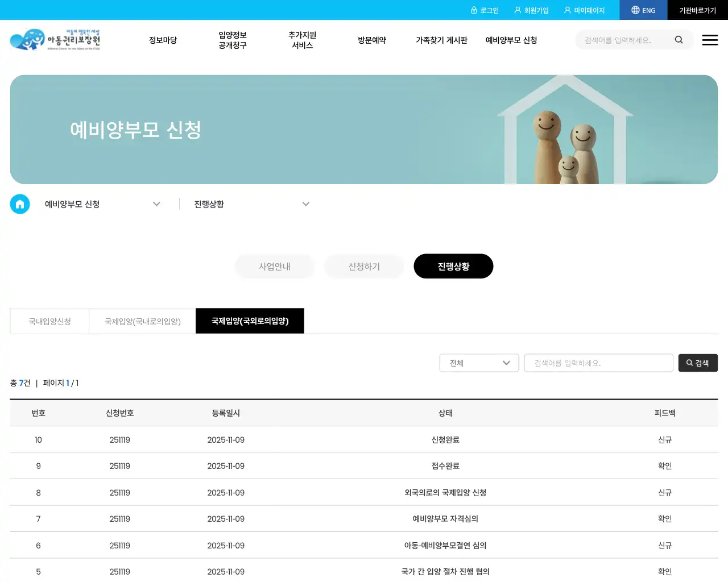Click the table search keyword input field
This screenshot has height=582, width=728.
[x=598, y=363]
